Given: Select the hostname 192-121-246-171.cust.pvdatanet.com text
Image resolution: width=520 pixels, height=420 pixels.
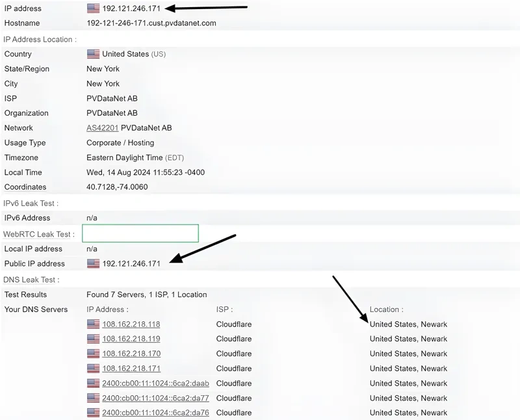Looking at the screenshot, I should tap(151, 23).
